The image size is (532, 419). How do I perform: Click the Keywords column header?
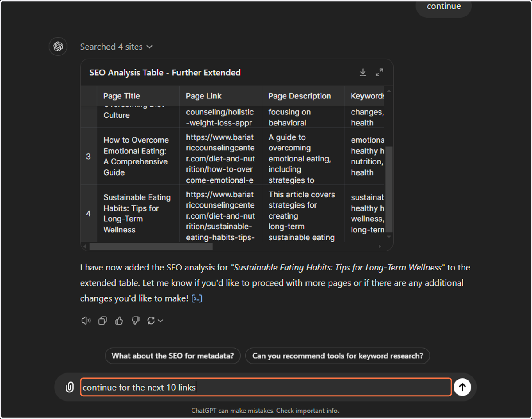365,96
